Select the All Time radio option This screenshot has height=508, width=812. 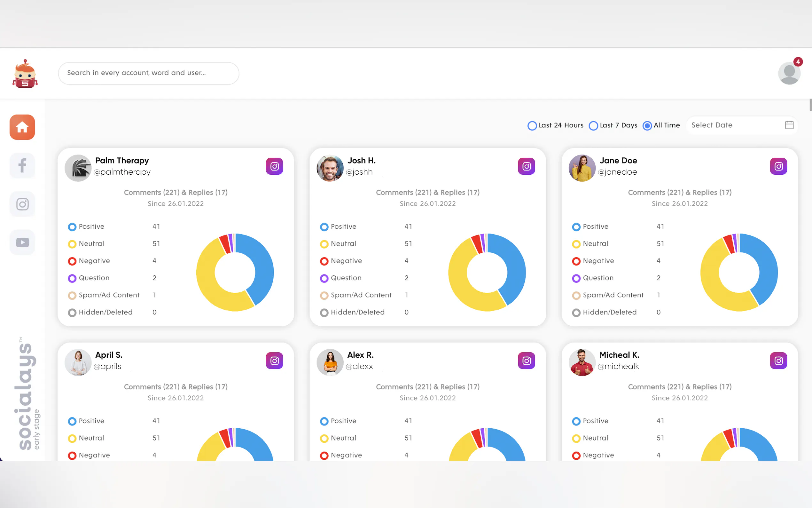pyautogui.click(x=647, y=126)
